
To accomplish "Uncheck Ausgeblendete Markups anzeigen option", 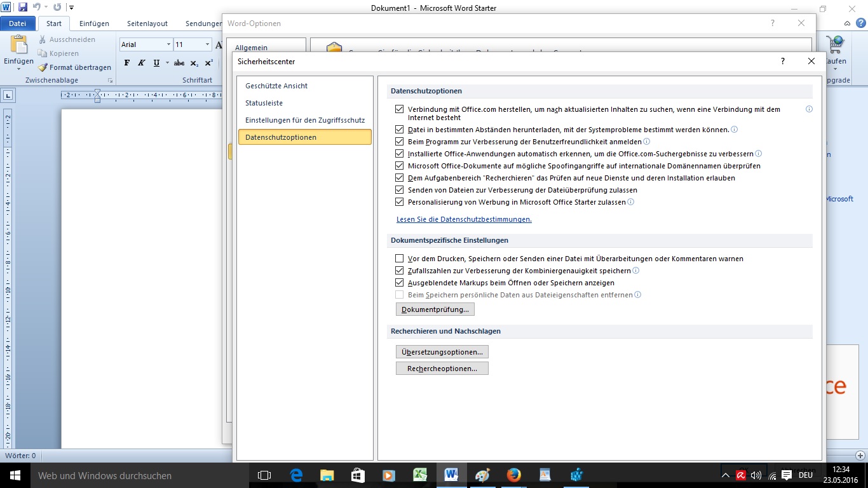I will (399, 283).
